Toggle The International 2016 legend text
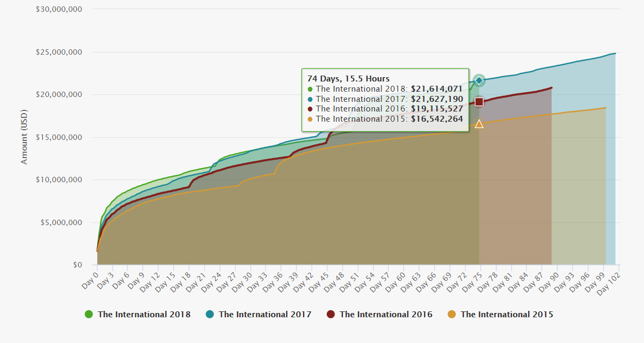The width and height of the screenshot is (644, 343). [385, 315]
